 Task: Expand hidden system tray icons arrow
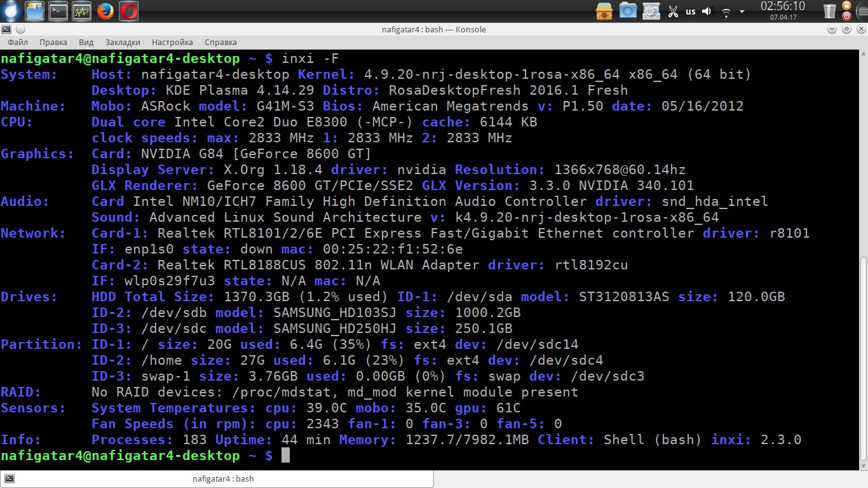(x=743, y=11)
